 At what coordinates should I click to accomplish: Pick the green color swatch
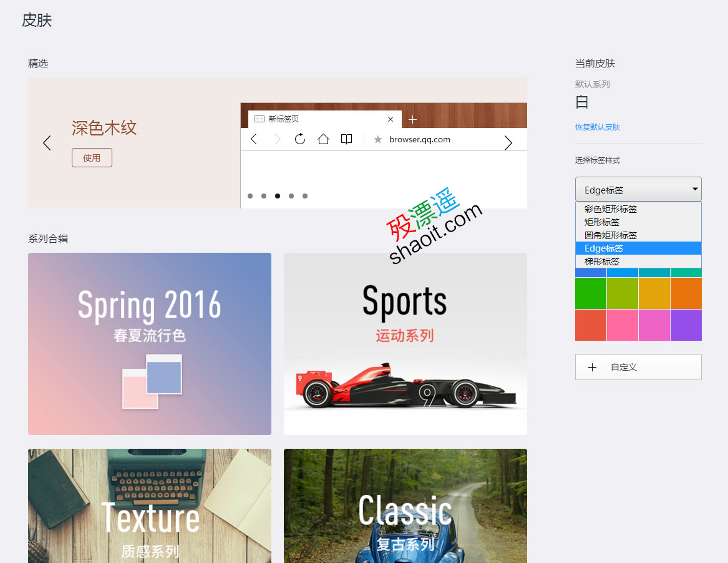click(591, 293)
